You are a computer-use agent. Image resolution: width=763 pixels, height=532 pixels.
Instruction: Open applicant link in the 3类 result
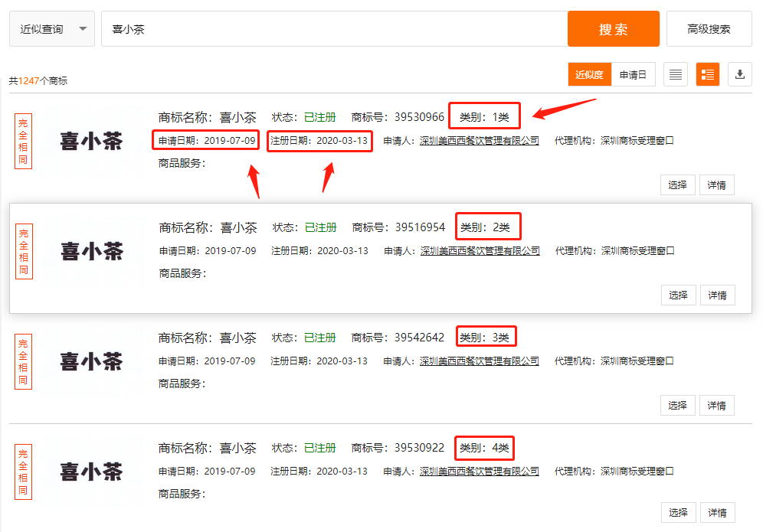tap(480, 361)
